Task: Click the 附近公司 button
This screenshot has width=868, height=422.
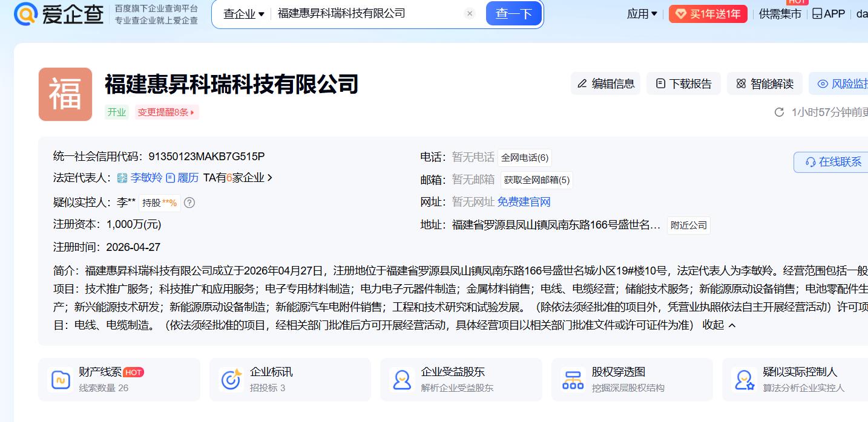Action: (x=689, y=225)
